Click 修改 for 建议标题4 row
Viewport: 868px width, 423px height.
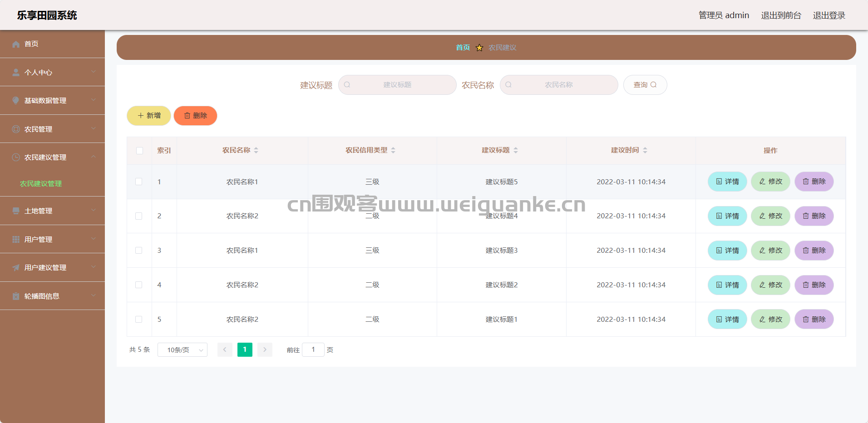click(x=771, y=216)
